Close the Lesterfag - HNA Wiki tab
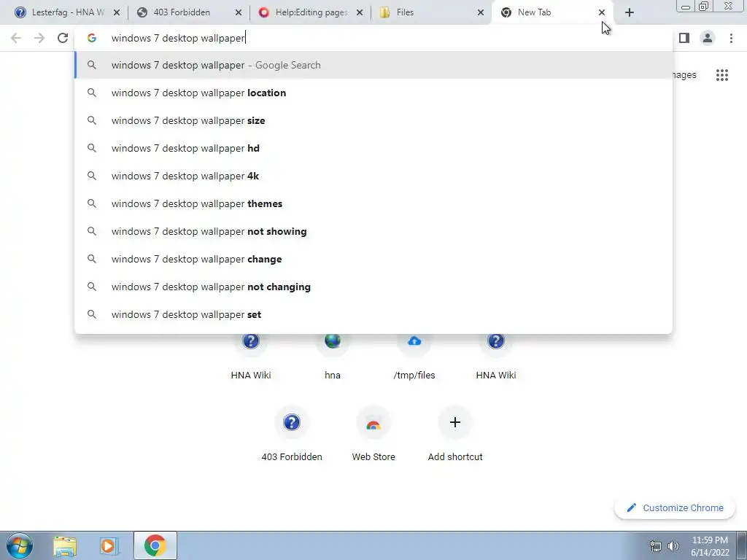Viewport: 747px width, 560px height. click(x=117, y=13)
